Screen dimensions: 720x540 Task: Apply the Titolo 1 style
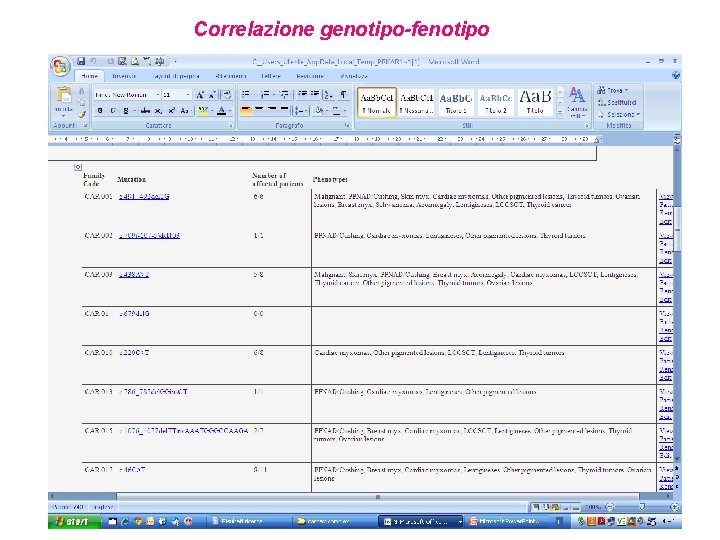456,102
